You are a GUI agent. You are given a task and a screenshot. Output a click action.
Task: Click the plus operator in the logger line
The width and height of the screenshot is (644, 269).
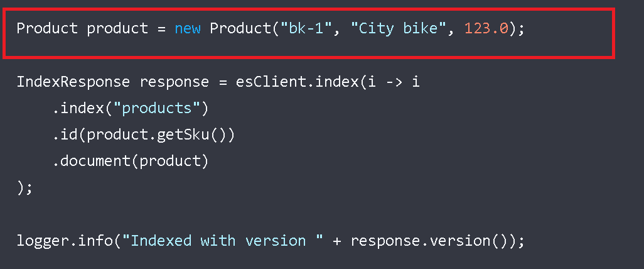click(336, 241)
